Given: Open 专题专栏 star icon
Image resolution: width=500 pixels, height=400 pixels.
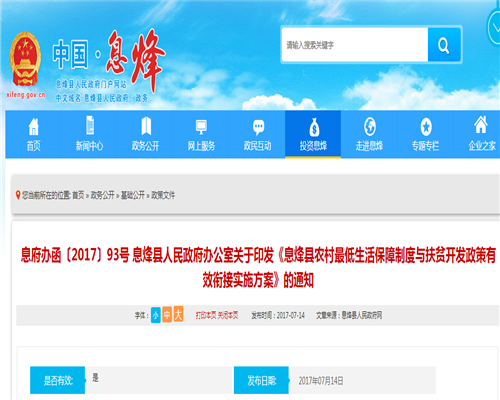Looking at the screenshot, I should [426, 127].
